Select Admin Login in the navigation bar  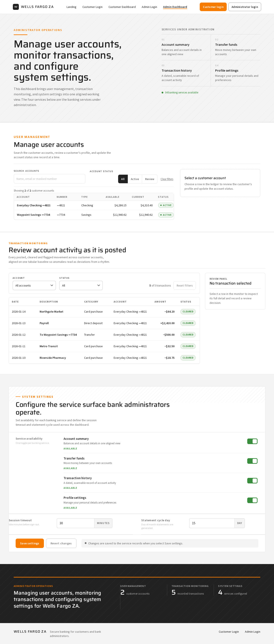click(x=149, y=7)
